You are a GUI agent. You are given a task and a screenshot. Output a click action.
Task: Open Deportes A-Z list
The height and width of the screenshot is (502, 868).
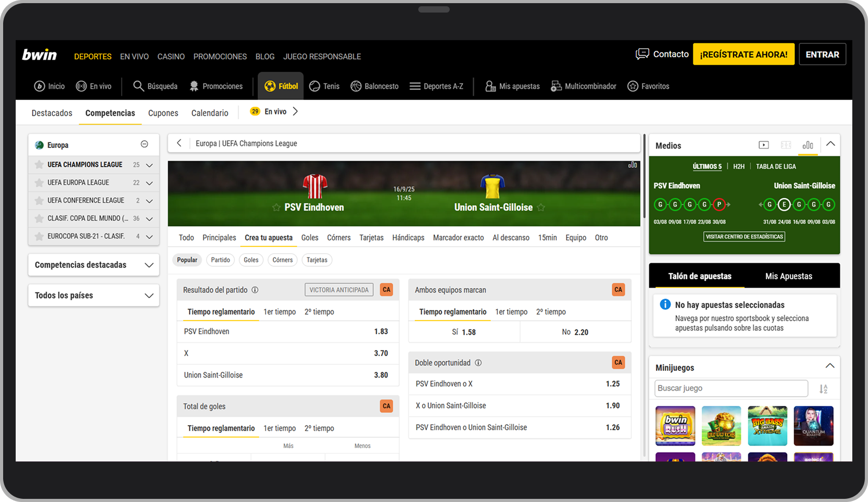tap(437, 86)
